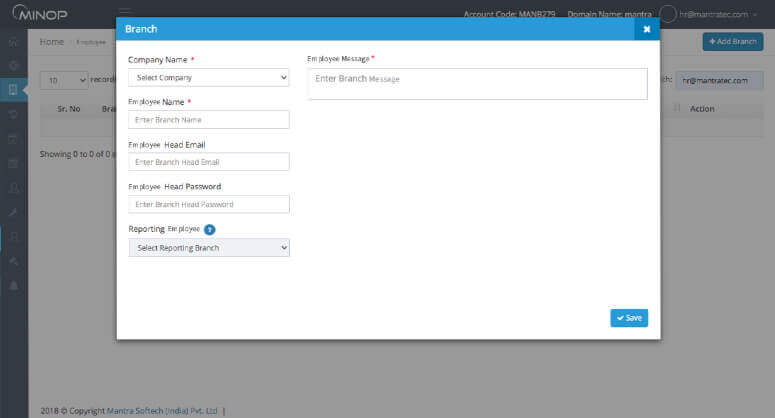Image resolution: width=775 pixels, height=418 pixels.
Task: Click the Enter Branch Name field
Action: (x=209, y=119)
